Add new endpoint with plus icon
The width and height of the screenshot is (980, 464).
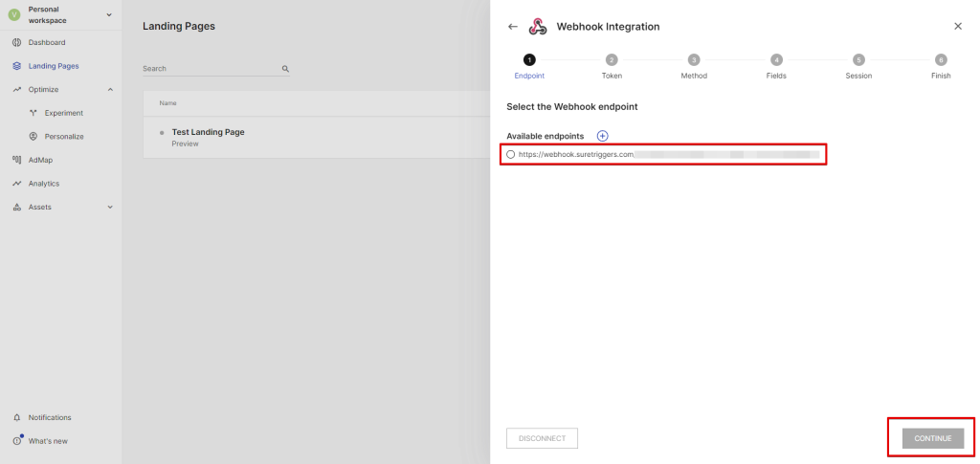coord(602,137)
